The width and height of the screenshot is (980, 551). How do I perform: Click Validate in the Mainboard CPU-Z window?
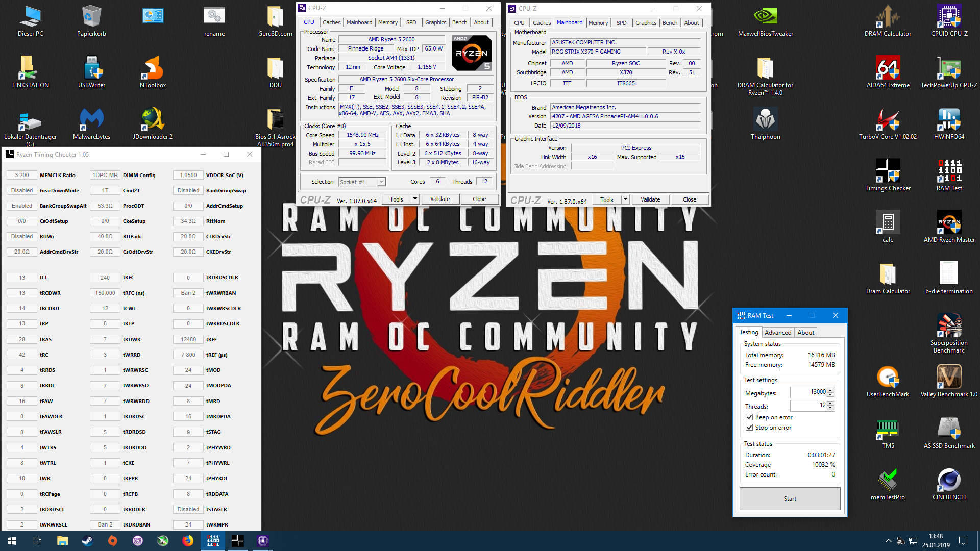(650, 199)
